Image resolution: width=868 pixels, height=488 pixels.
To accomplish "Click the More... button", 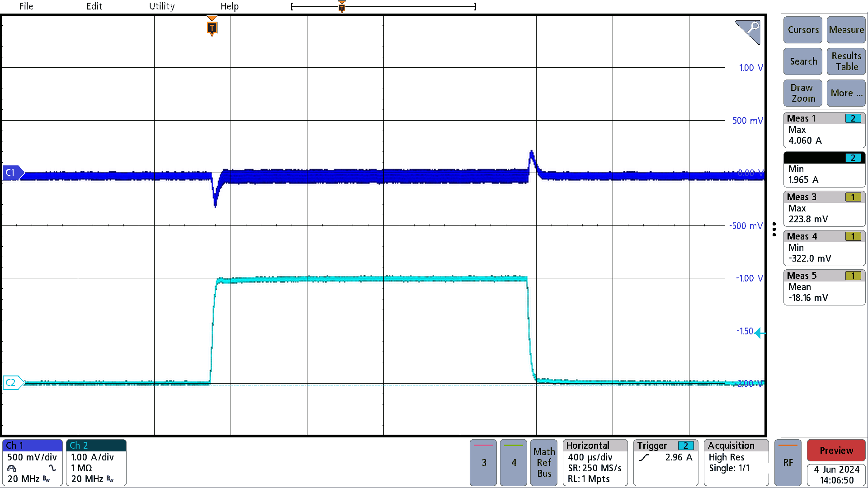I will tap(846, 93).
